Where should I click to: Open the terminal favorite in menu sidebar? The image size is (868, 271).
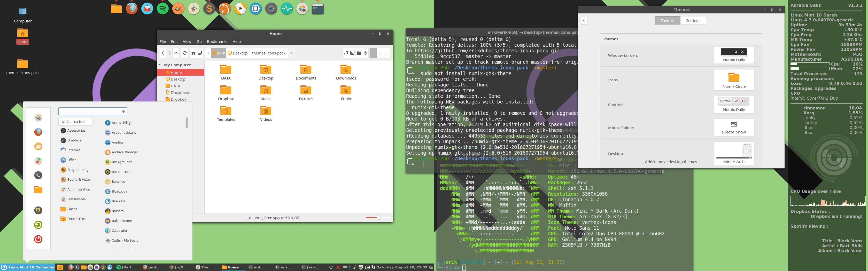pyautogui.click(x=38, y=175)
